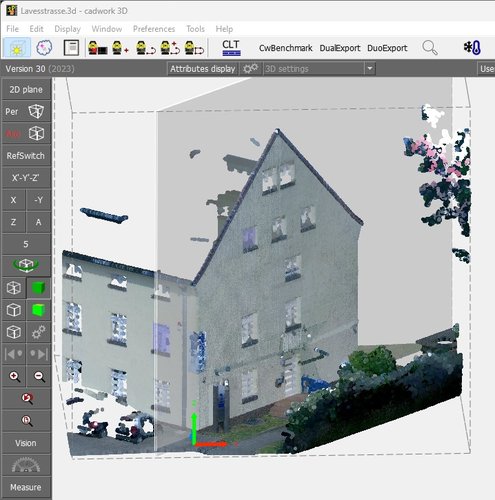Click the worker icon with curved dotted arrow
Image resolution: width=495 pixels, height=500 pixels.
[146, 48]
